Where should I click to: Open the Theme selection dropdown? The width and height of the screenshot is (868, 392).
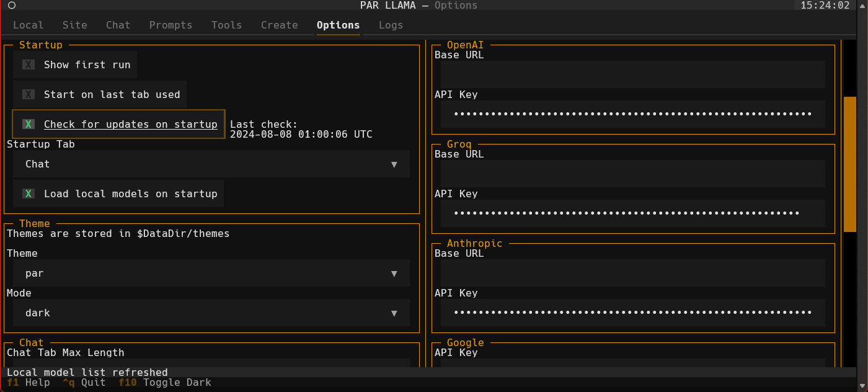pyautogui.click(x=211, y=274)
